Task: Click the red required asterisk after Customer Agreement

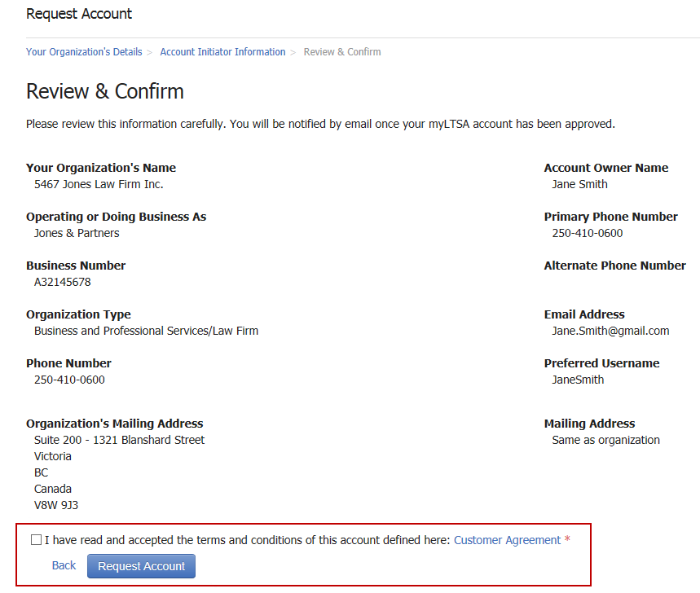Action: 567,539
